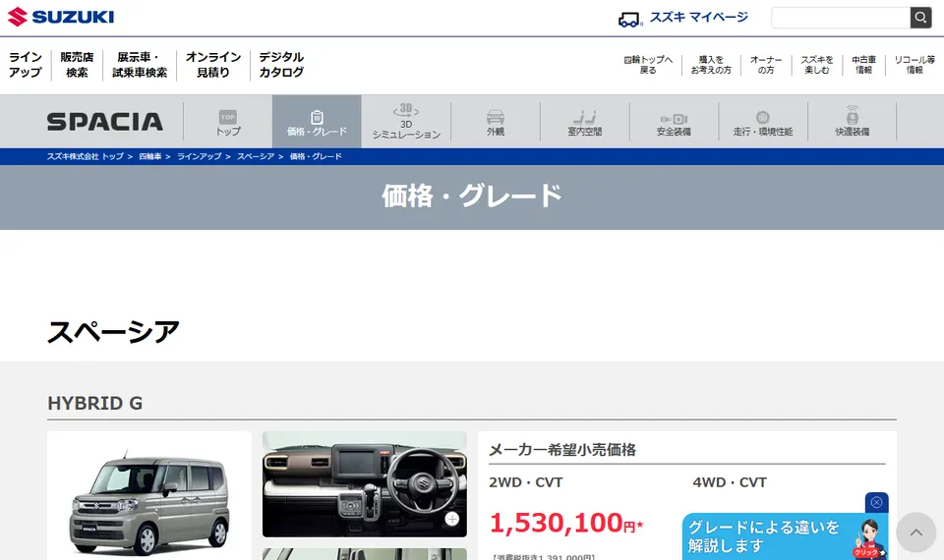This screenshot has height=560, width=944.
Task: Click オーナーの方 link
Action: click(x=766, y=65)
